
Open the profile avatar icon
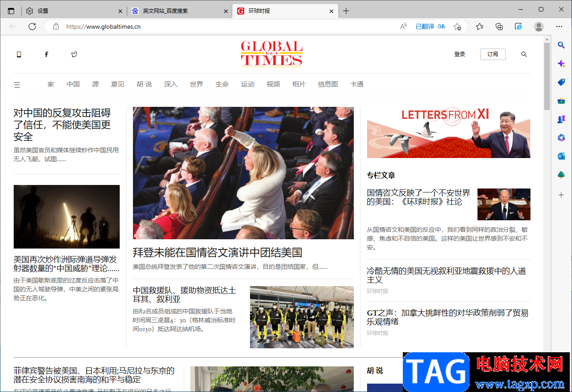539,26
